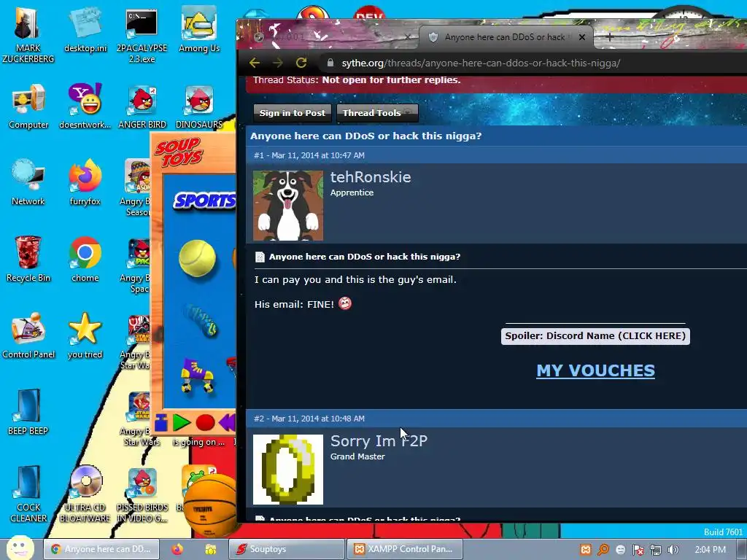Click Chrome's back arrow
Screen dimensions: 747x560
[x=255, y=63]
